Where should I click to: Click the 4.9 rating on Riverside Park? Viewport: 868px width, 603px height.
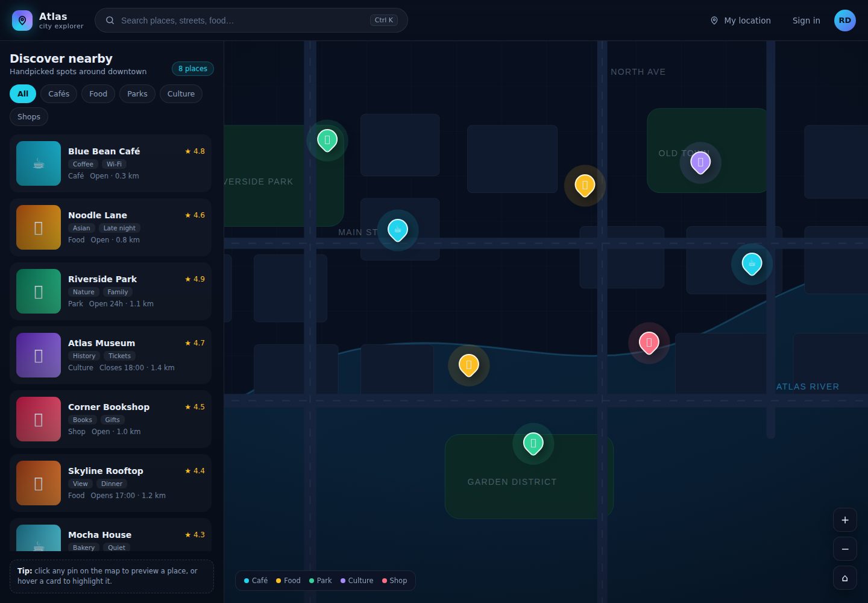(x=195, y=279)
